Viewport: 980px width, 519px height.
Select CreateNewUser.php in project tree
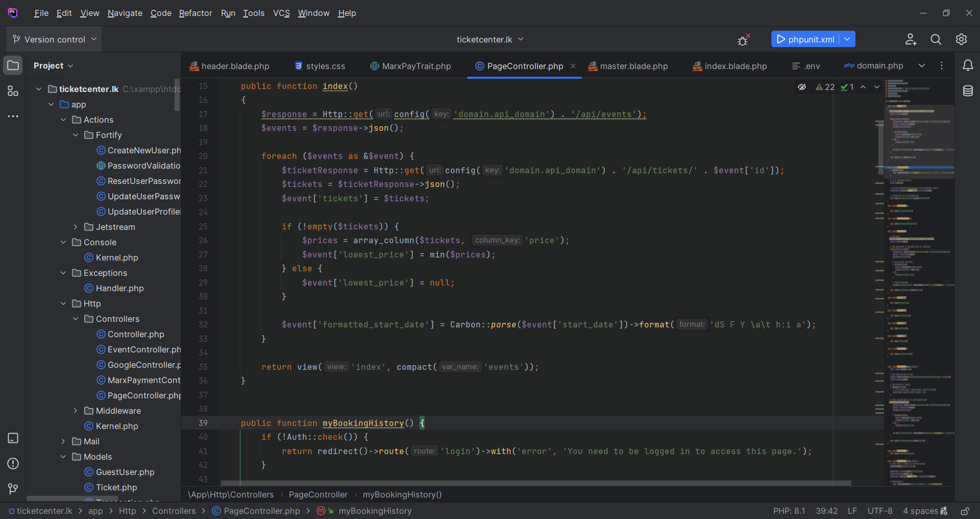click(139, 150)
